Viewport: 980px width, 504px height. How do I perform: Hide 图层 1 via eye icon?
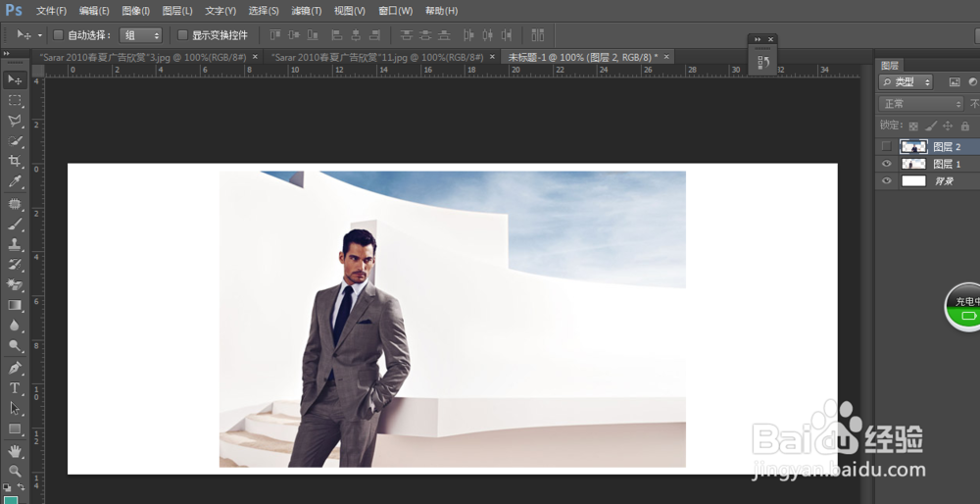point(887,164)
